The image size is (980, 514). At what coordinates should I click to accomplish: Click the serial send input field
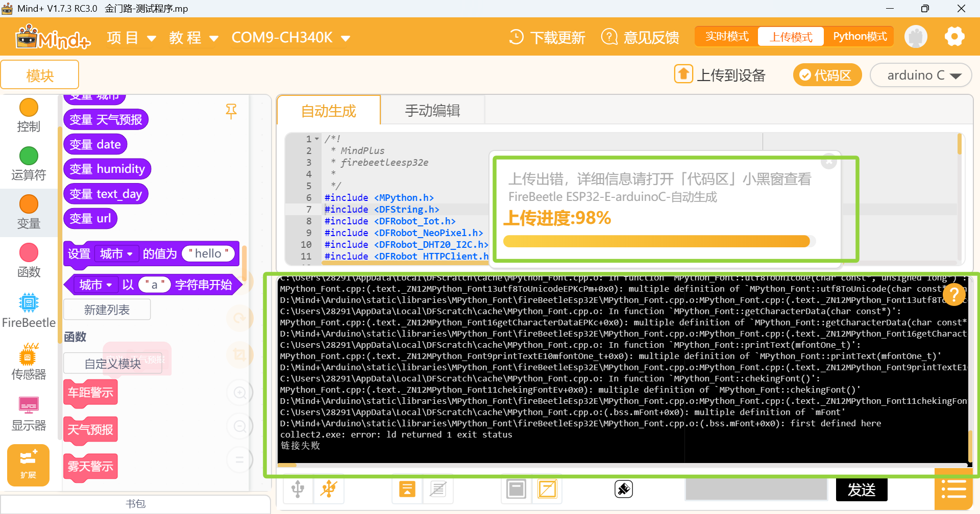click(x=756, y=490)
